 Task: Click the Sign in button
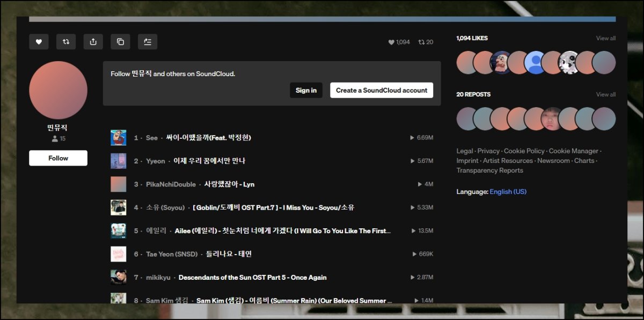pyautogui.click(x=306, y=90)
